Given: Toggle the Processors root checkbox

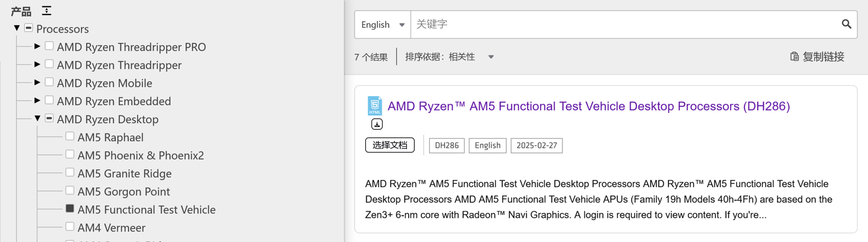Looking at the screenshot, I should click(28, 28).
